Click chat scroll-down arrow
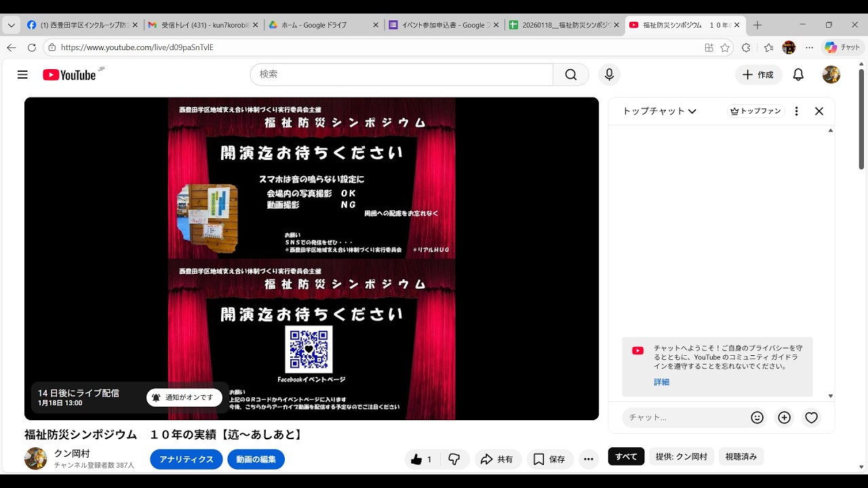Image resolution: width=868 pixels, height=488 pixels. coord(831,396)
